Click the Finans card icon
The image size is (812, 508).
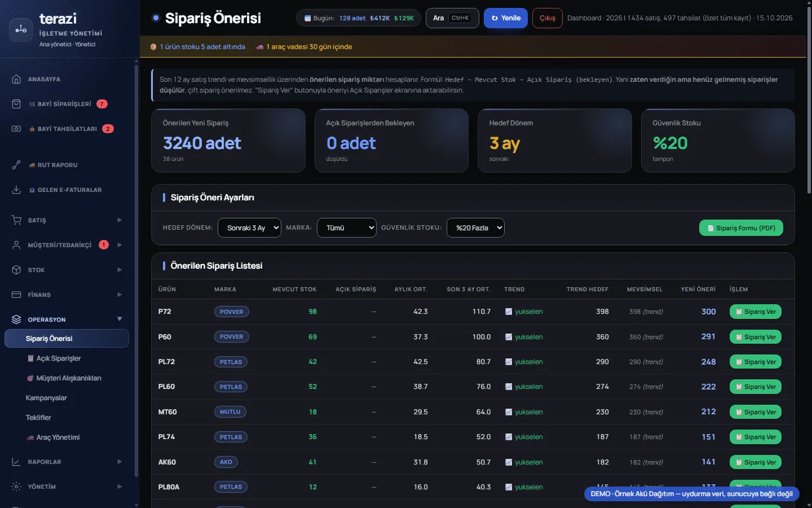point(16,295)
